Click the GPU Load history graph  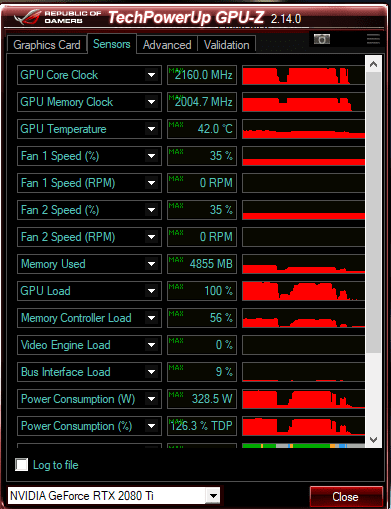pyautogui.click(x=303, y=291)
